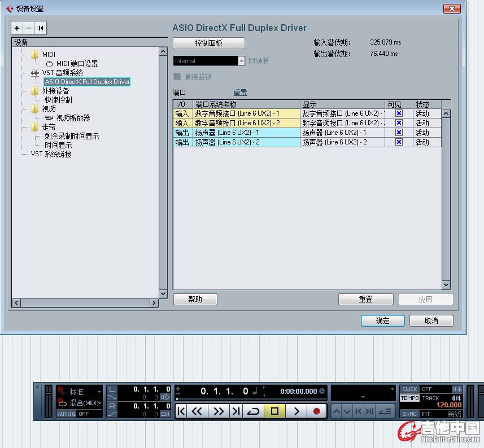Image resolution: width=484 pixels, height=448 pixels.
Task: Select display name cell of 扬声器 (Line 6 UX2) - 1
Action: pos(342,133)
